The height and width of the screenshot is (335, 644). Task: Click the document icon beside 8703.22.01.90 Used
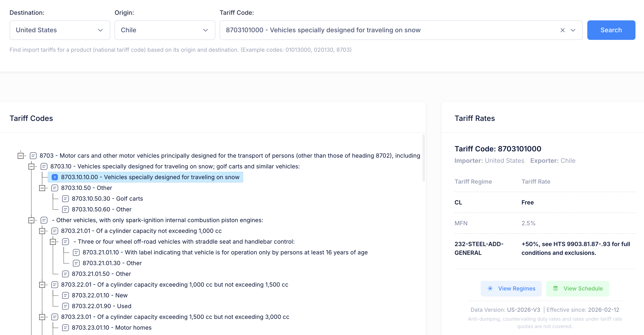65,306
